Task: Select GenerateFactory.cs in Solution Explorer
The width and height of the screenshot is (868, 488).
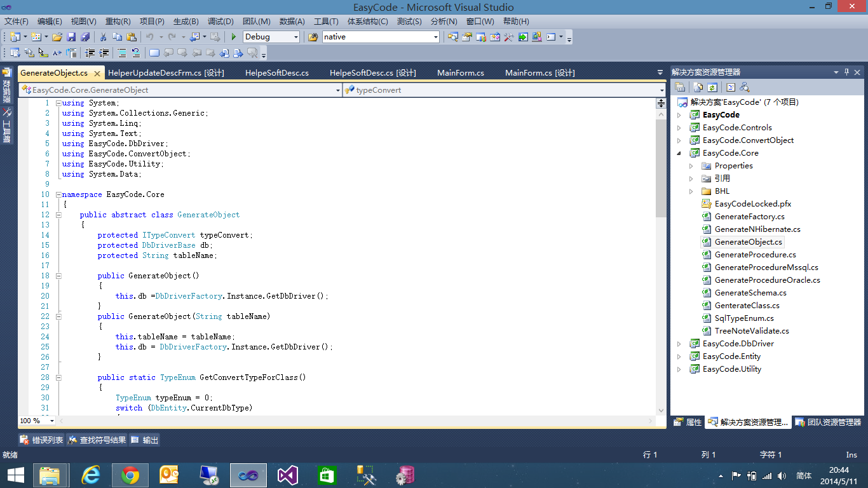Action: [749, 217]
